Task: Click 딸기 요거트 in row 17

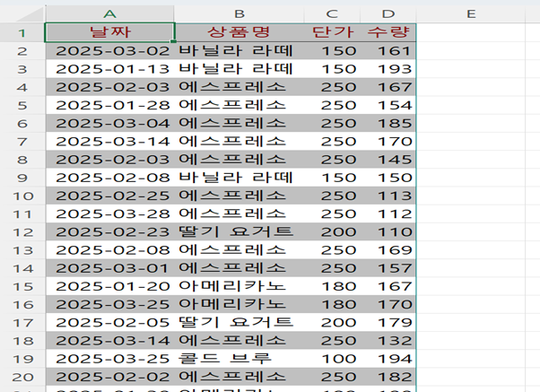Action: [240, 322]
